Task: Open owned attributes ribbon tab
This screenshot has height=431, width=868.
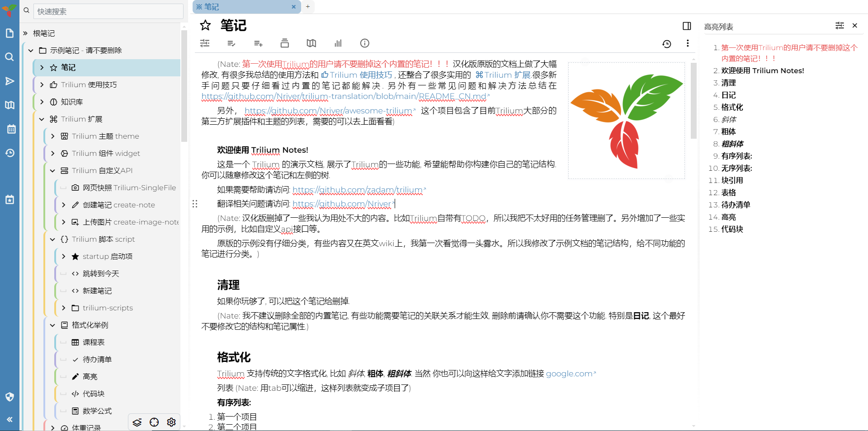Action: pyautogui.click(x=231, y=43)
